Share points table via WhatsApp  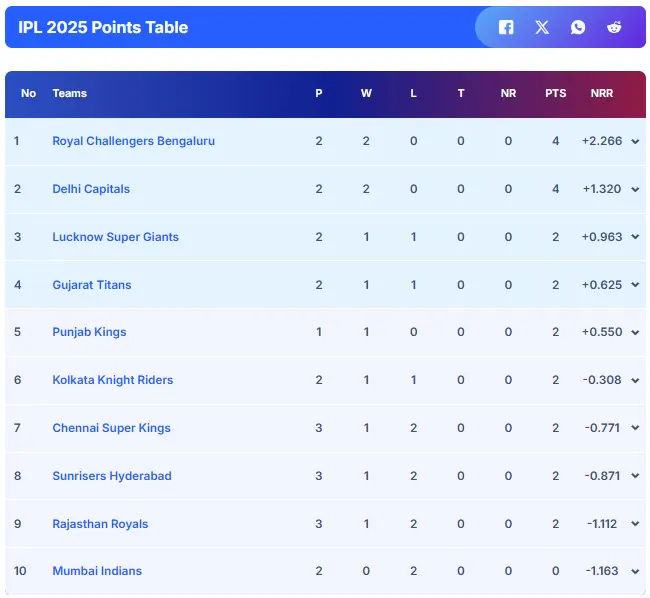pos(578,27)
